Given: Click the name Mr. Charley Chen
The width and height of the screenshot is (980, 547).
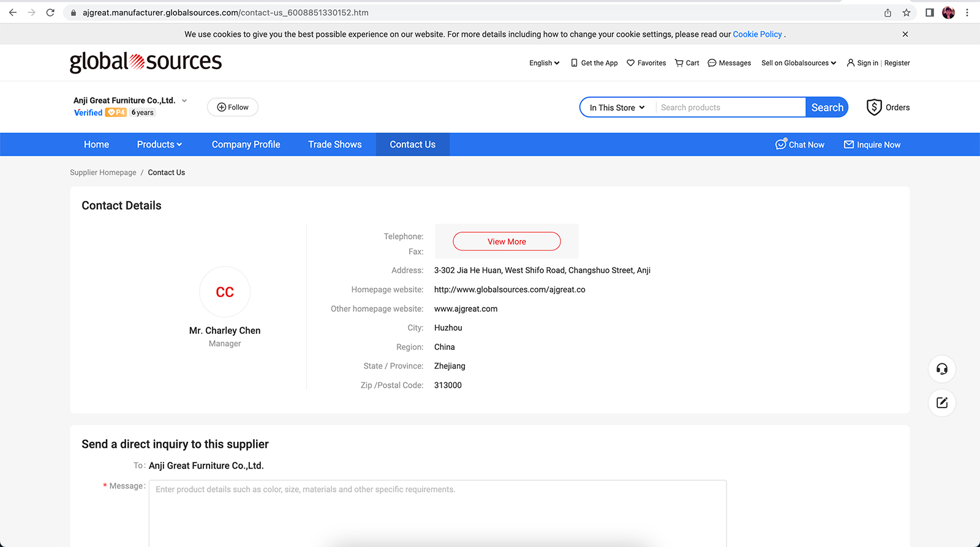Looking at the screenshot, I should (x=225, y=331).
